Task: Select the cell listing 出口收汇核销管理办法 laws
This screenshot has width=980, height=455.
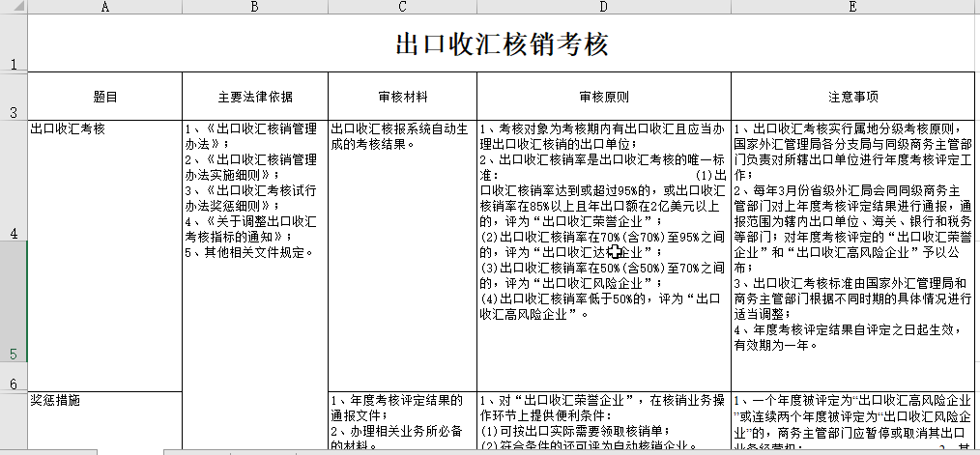Action: (254, 242)
